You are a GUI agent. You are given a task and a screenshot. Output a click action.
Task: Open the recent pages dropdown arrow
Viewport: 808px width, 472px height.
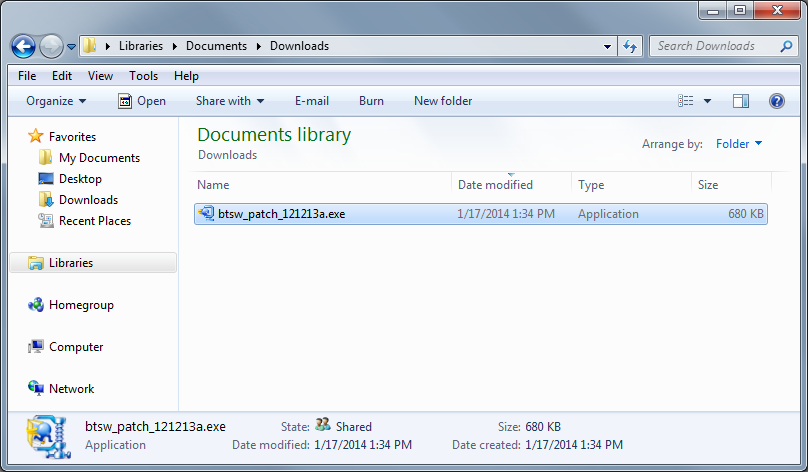coord(71,47)
